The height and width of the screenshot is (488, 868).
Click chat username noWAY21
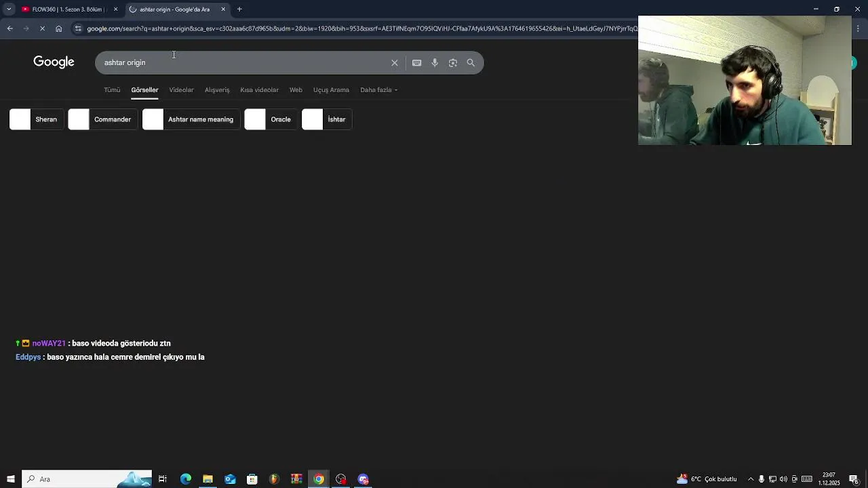pyautogui.click(x=49, y=344)
